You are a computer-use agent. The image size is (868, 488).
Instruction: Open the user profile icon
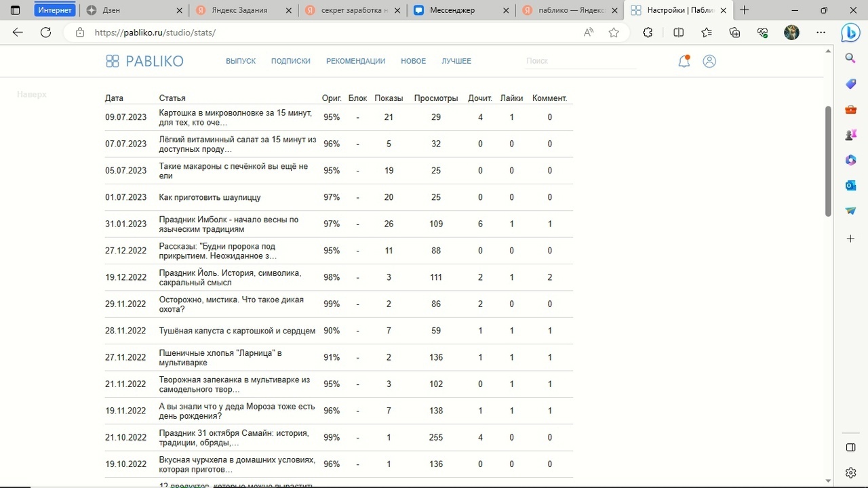coord(709,61)
